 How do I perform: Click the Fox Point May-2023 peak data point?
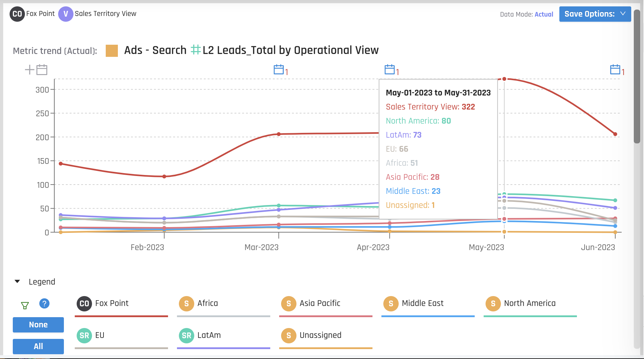point(504,79)
